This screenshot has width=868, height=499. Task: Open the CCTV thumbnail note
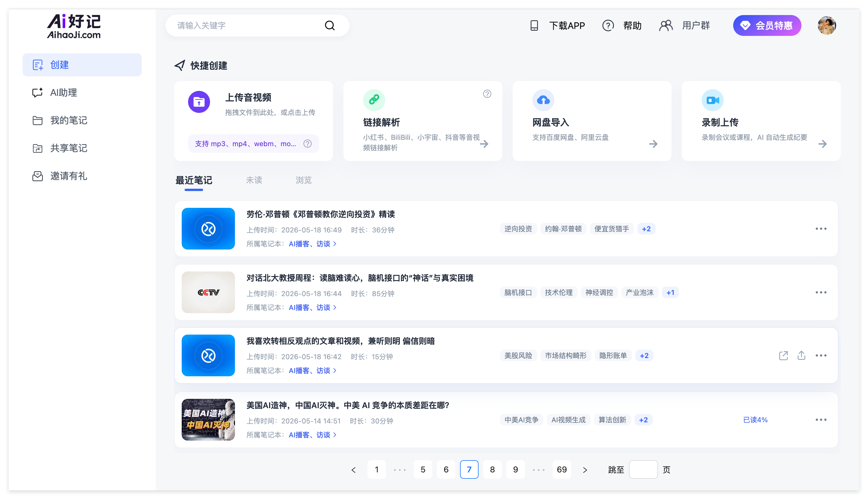[x=208, y=292]
